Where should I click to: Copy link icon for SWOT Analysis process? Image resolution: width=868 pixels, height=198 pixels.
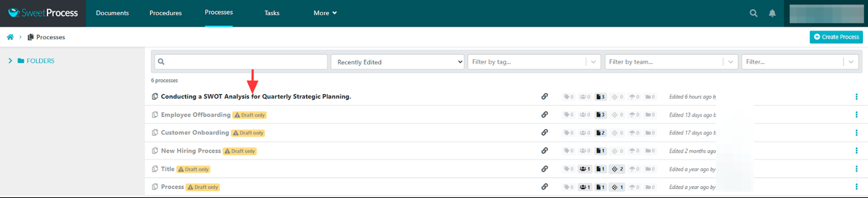(x=544, y=96)
